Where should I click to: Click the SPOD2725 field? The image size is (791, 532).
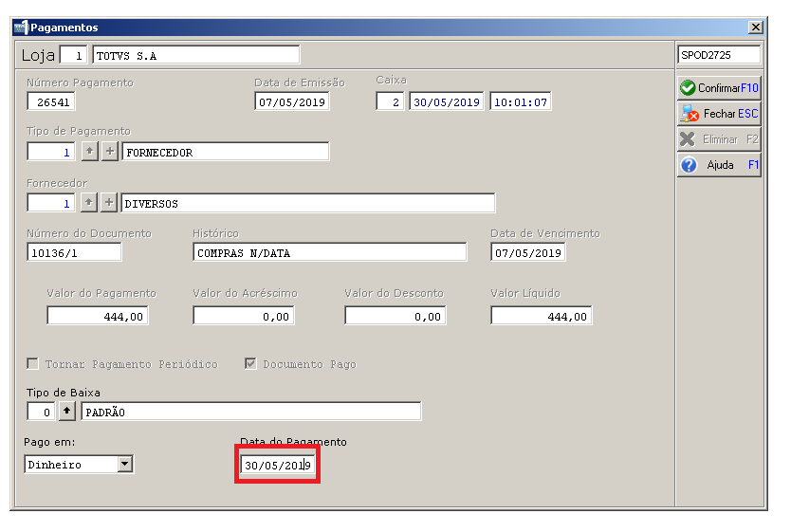pos(719,54)
